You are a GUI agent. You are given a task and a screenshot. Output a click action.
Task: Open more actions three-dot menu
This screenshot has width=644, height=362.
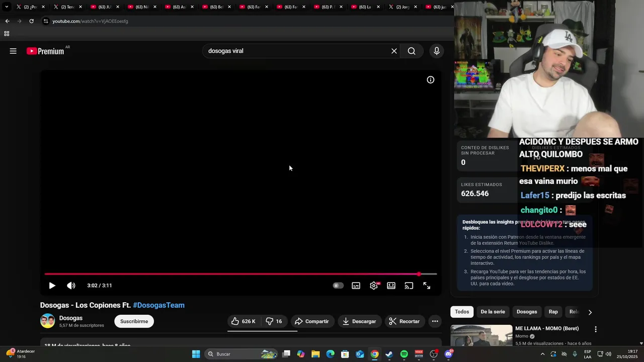[435, 321]
